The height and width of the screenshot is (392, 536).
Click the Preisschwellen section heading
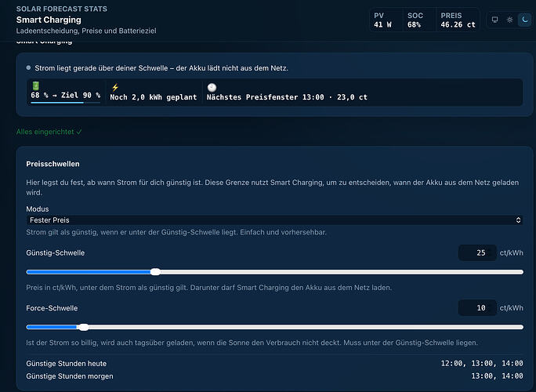53,164
